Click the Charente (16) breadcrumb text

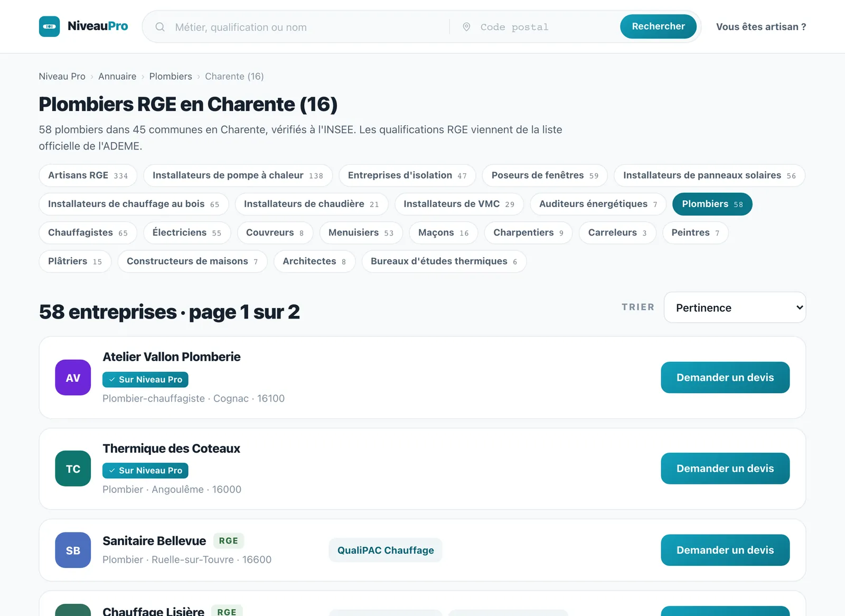tap(234, 76)
